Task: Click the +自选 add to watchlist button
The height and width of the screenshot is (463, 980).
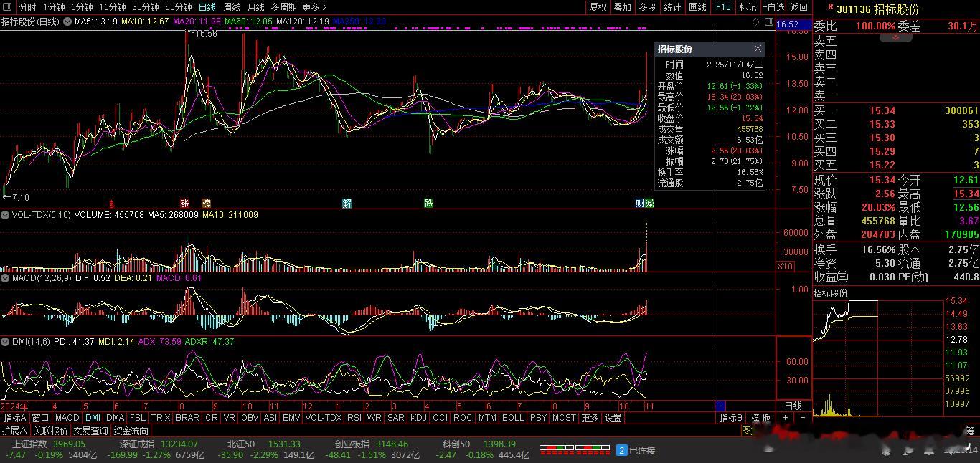Action: pos(773,7)
